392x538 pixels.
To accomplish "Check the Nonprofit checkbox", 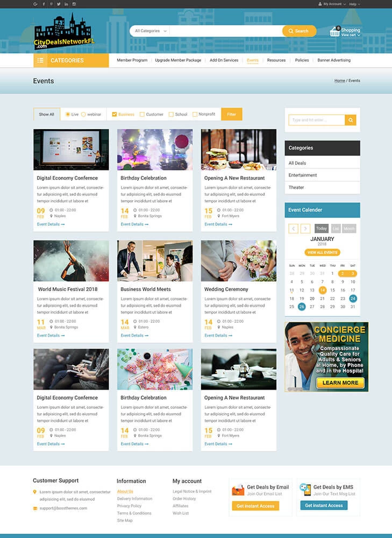I will coord(195,114).
